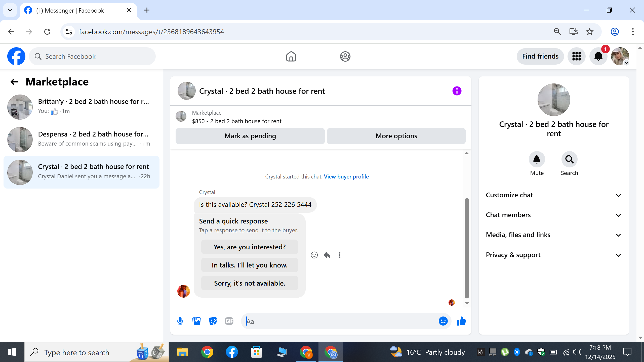
Task: Expand the Chat members section
Action: tap(553, 215)
